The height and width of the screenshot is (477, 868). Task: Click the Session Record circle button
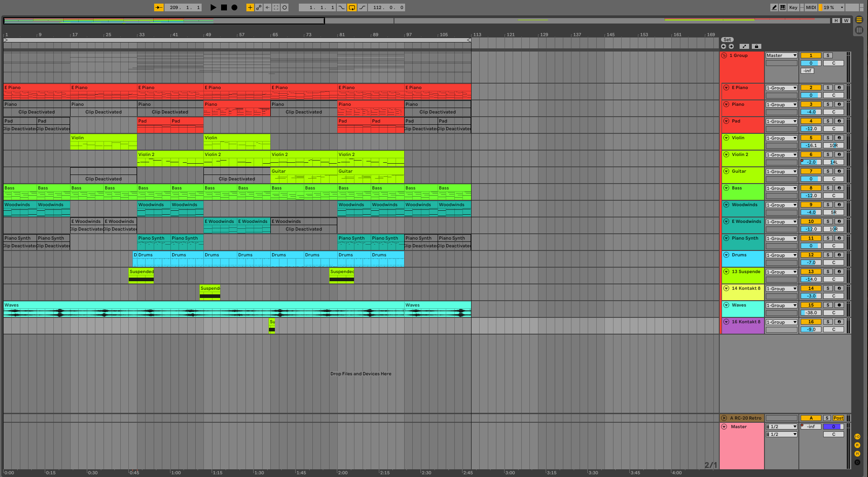point(284,8)
